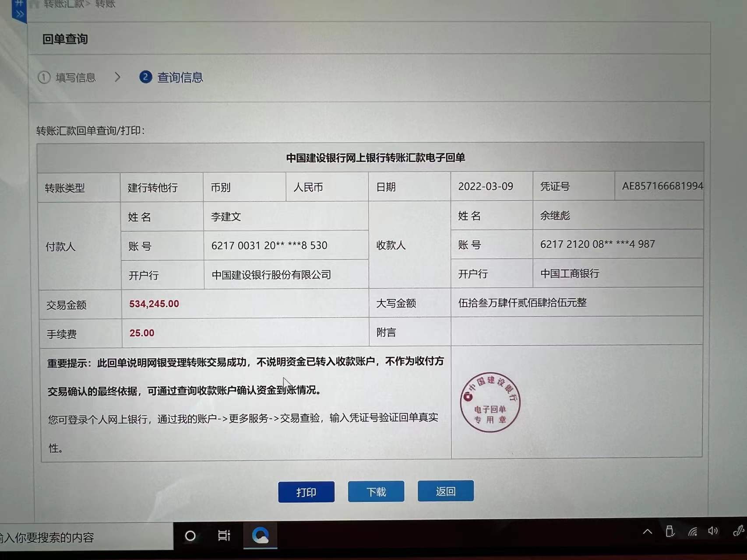Click the chevron arrow between steps
This screenshot has width=747, height=560.
click(117, 77)
